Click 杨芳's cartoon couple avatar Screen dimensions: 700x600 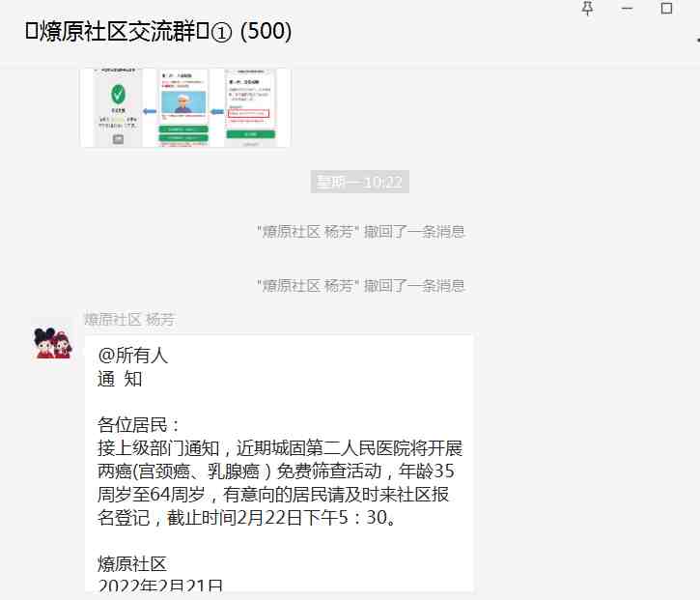(x=53, y=341)
